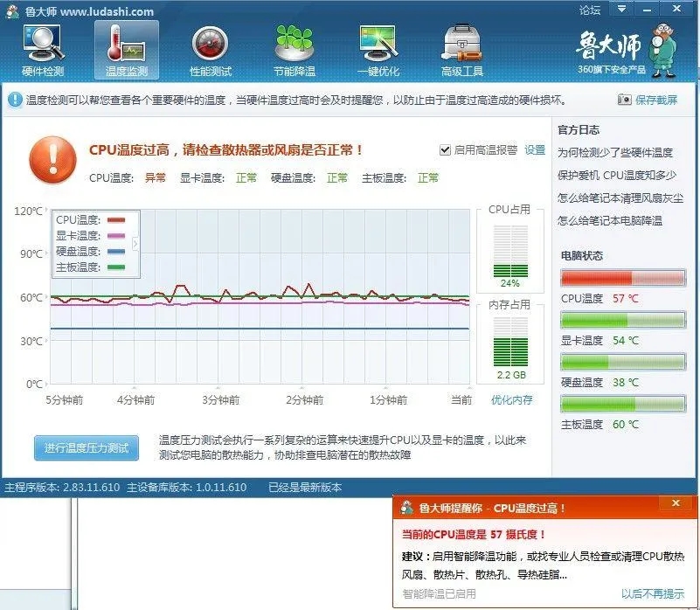Click the 5分钟前 chart axis label
The height and width of the screenshot is (610, 700).
click(65, 399)
